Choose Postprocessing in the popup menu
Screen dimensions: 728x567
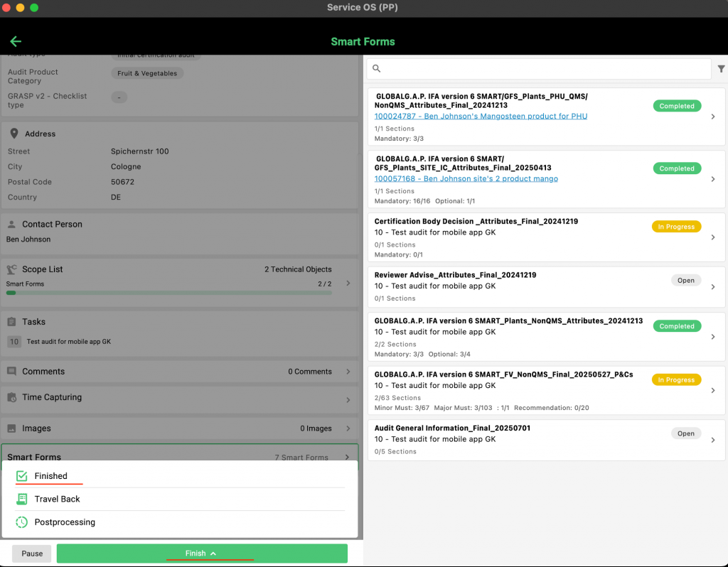pyautogui.click(x=65, y=522)
